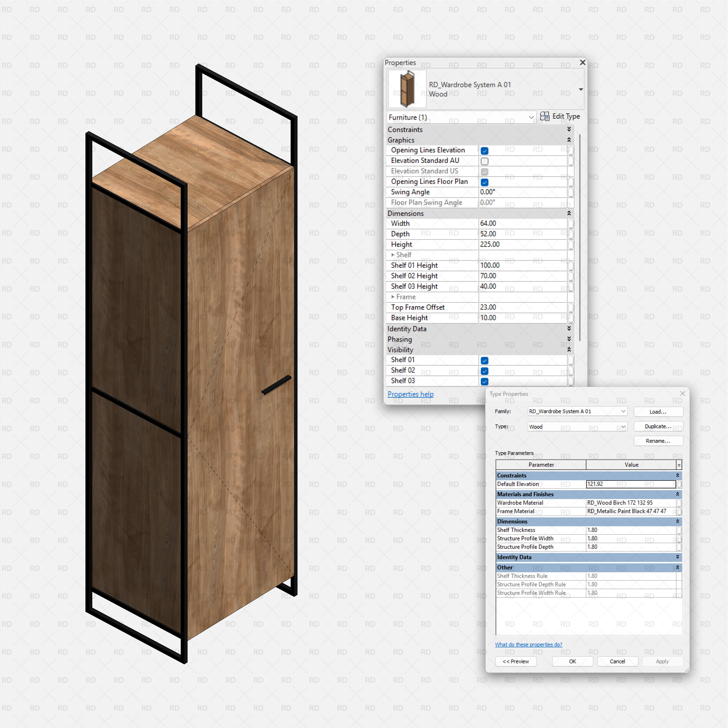Open the Properties help link
Image resolution: width=728 pixels, height=728 pixels.
(410, 394)
